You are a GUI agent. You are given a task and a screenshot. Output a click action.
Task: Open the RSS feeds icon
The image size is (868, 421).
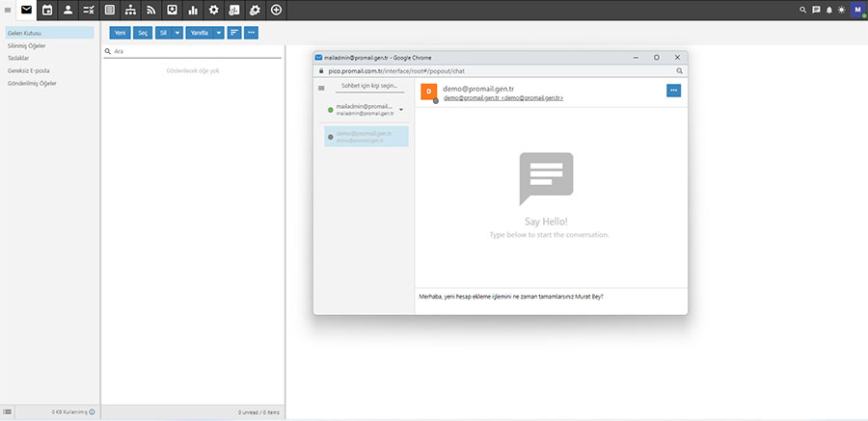(151, 10)
